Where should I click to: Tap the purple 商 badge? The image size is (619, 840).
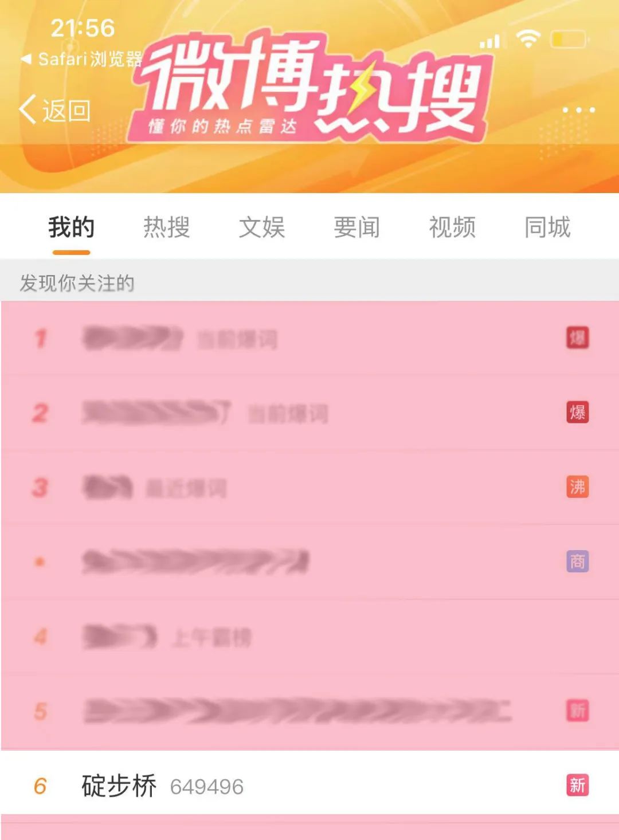(x=577, y=562)
